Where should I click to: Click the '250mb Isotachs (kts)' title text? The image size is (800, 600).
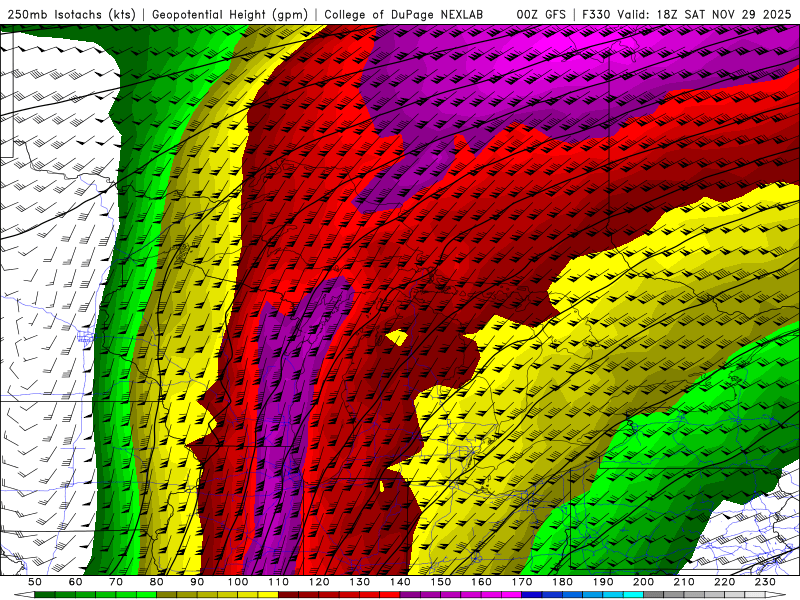pyautogui.click(x=71, y=14)
